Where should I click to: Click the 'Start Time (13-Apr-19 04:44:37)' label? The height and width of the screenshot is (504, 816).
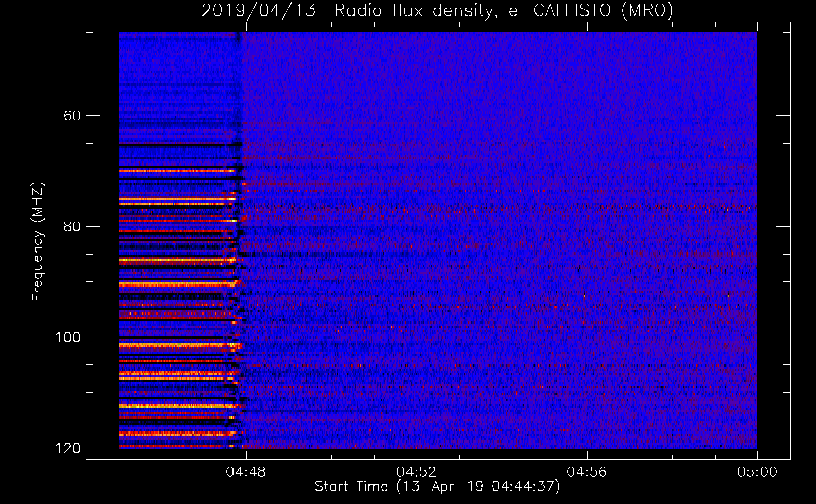point(437,487)
